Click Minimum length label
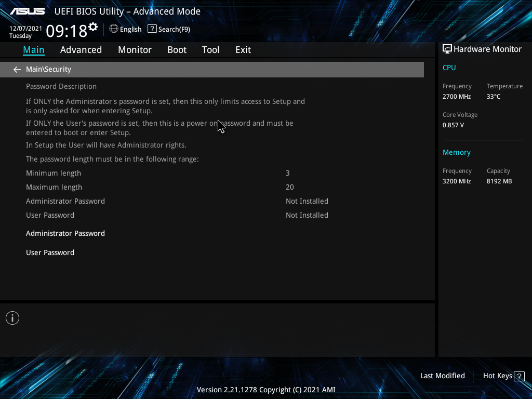Screen dimensions: 532x399 pos(54,173)
